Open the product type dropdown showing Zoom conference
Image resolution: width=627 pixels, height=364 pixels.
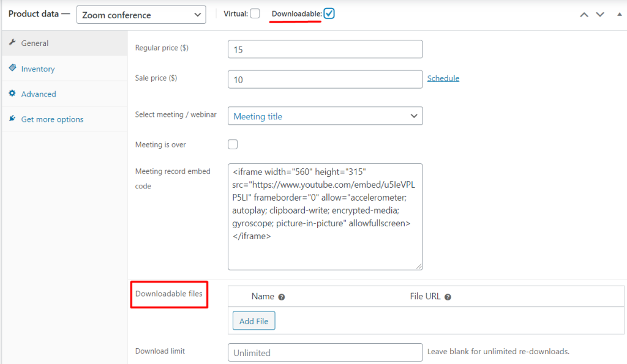click(141, 14)
